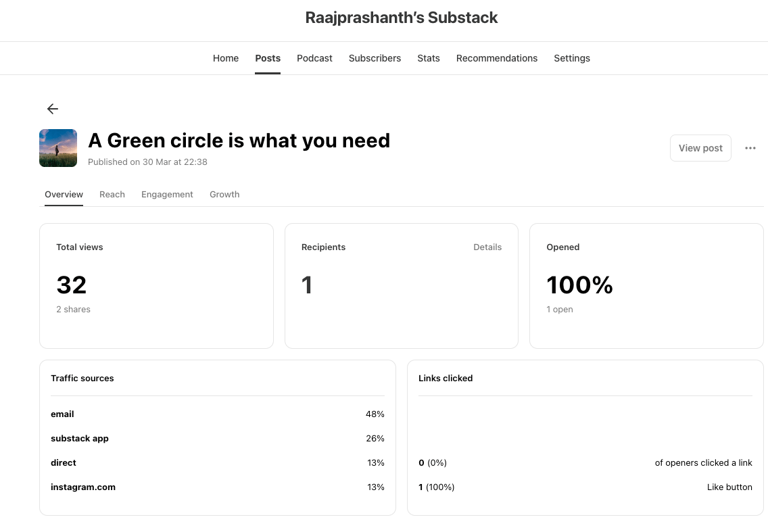Go to the Posts navigation tab
The image size is (768, 532).
pos(268,58)
